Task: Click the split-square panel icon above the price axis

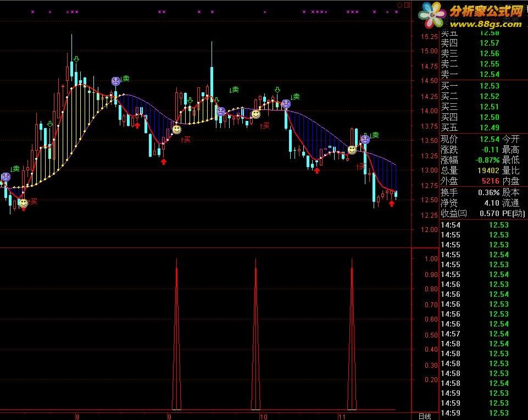Action: [407, 5]
